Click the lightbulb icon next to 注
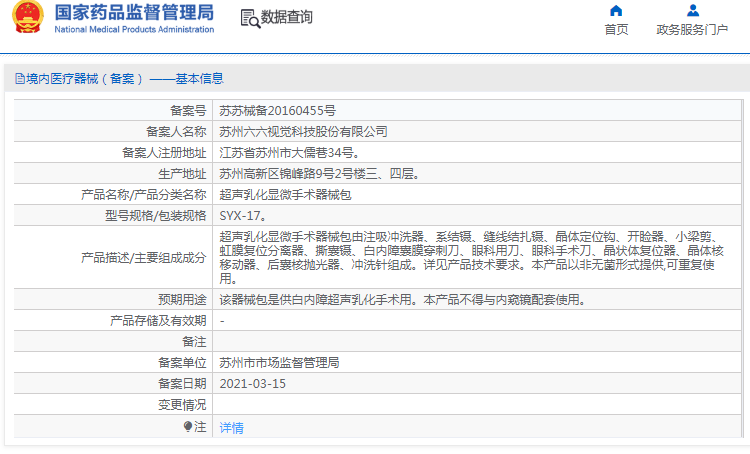The width and height of the screenshot is (750, 454). point(188,426)
